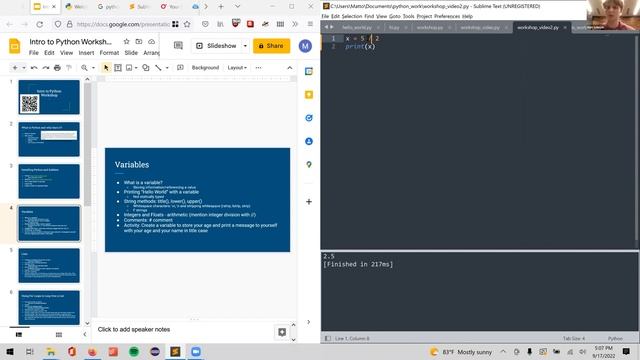This screenshot has height=360, width=640.
Task: Move presentation using the folder icon
Action: [139, 42]
